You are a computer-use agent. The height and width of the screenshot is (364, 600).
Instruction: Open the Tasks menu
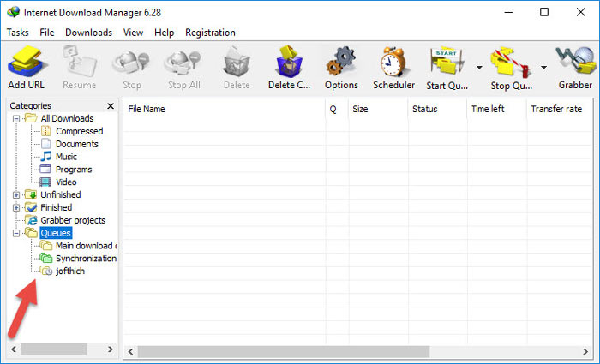(18, 33)
